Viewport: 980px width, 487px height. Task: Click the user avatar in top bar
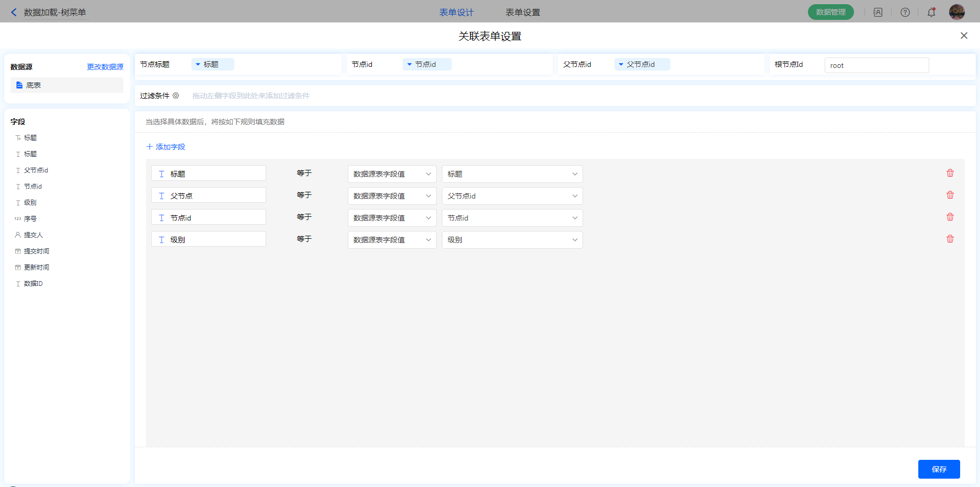[956, 12]
